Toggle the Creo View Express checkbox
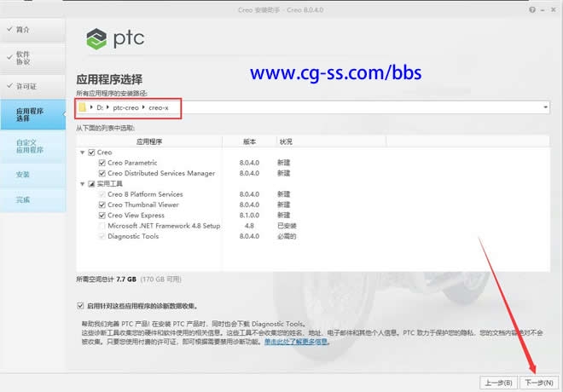Viewport: 563px width, 392px height. [x=102, y=216]
